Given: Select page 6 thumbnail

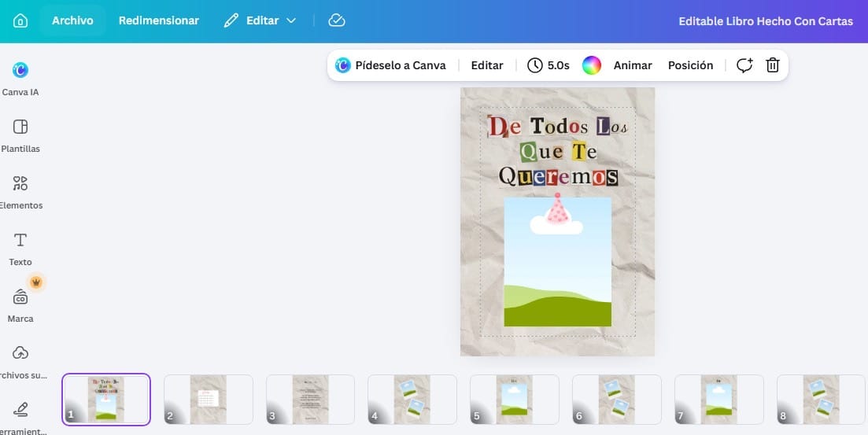Looking at the screenshot, I should tap(617, 400).
